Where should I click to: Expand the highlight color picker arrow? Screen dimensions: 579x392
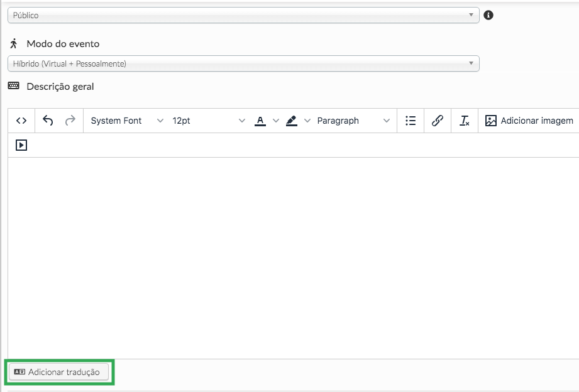(x=307, y=121)
